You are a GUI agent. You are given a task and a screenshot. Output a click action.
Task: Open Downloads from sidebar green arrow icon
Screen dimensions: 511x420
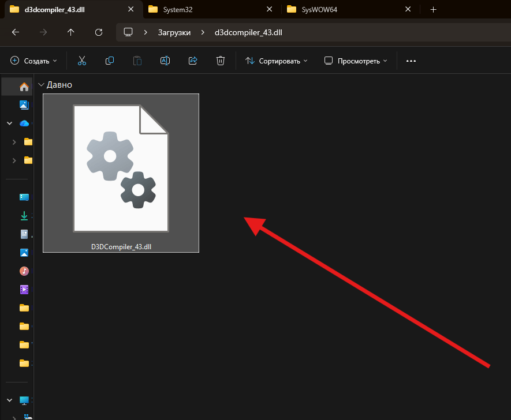(24, 216)
